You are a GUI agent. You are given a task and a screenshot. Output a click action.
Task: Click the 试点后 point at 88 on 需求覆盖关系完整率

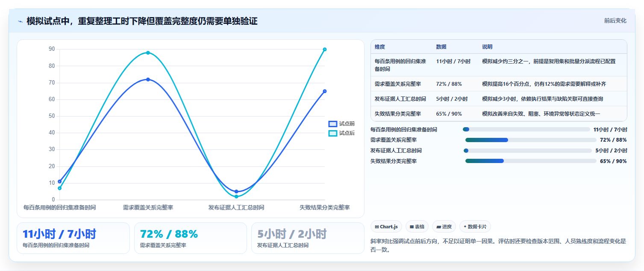point(148,53)
